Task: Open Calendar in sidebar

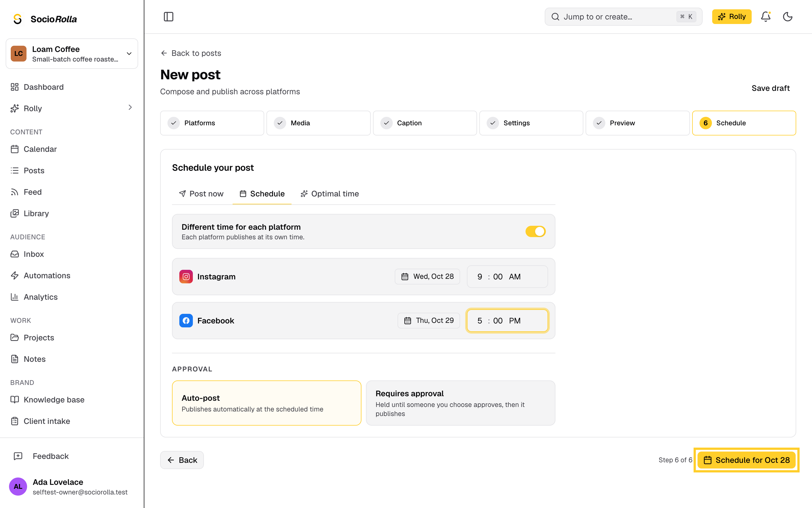Action: 72,149
